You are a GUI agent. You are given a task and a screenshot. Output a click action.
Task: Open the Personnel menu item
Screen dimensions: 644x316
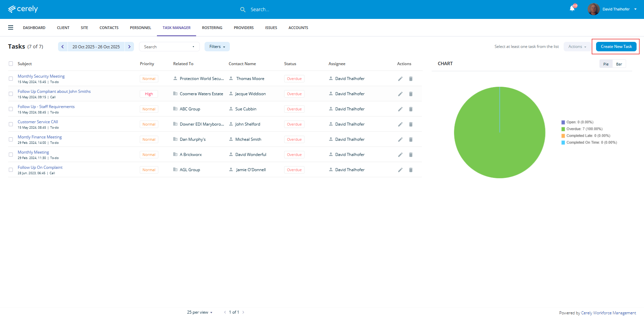[140, 28]
